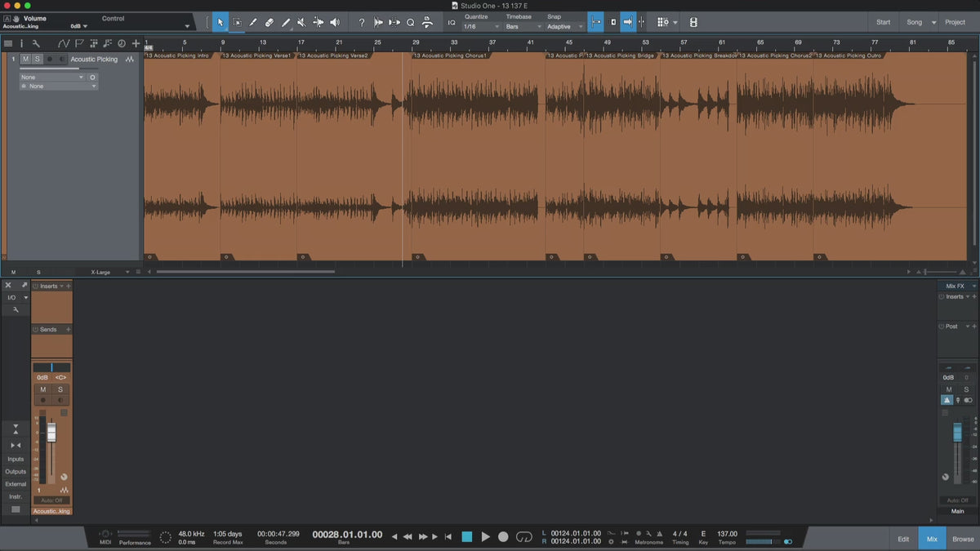Solo the Acoustic Picking track
The width and height of the screenshot is (980, 551).
[37, 59]
